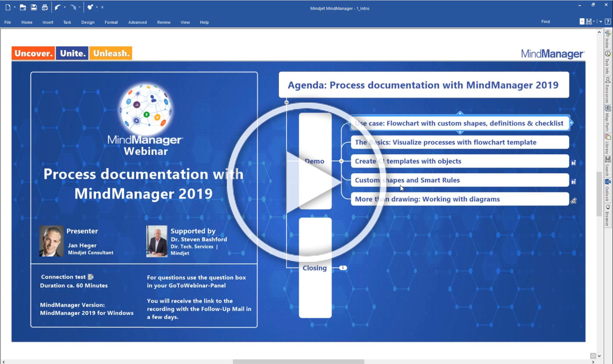Screen dimensions: 613x364
Task: Switch to the Review tab
Action: pyautogui.click(x=164, y=22)
